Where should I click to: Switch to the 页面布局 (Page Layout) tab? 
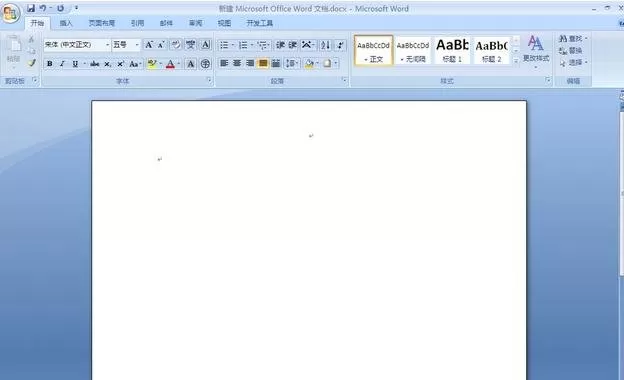102,23
